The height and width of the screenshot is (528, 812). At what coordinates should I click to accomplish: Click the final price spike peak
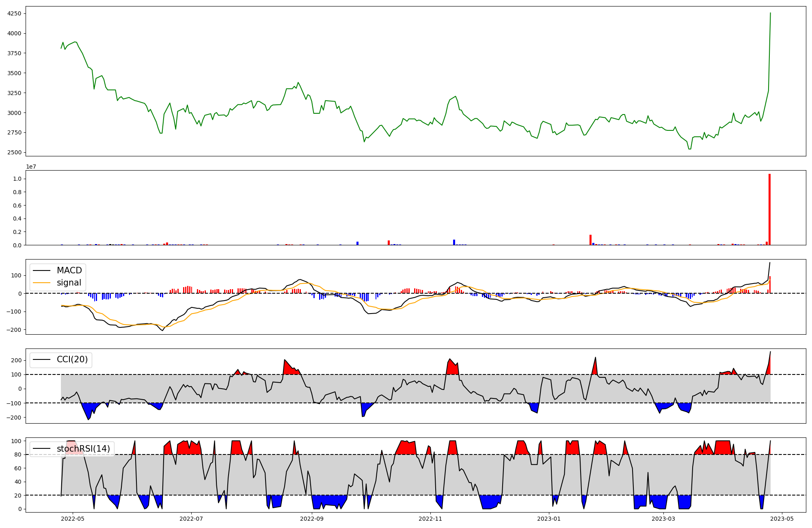pyautogui.click(x=770, y=13)
